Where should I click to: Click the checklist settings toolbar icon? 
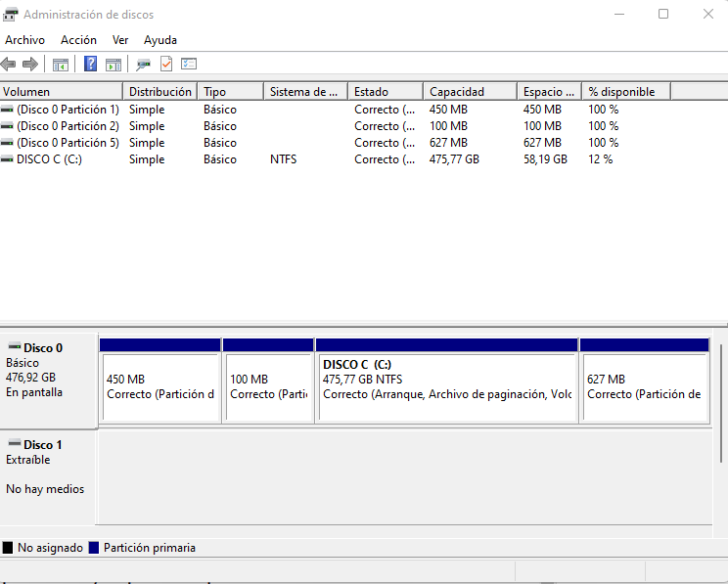[189, 65]
